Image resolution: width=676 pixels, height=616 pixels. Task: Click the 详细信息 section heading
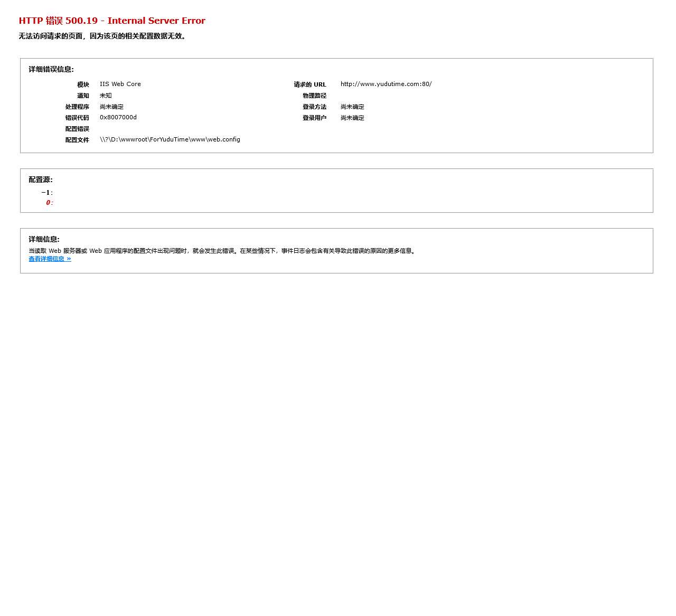(44, 239)
